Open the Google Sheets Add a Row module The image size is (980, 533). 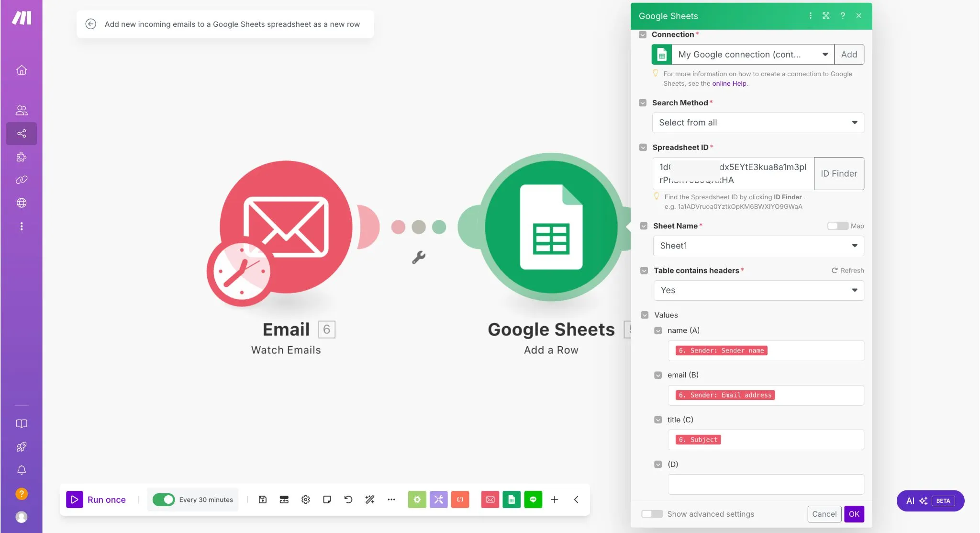tap(551, 227)
